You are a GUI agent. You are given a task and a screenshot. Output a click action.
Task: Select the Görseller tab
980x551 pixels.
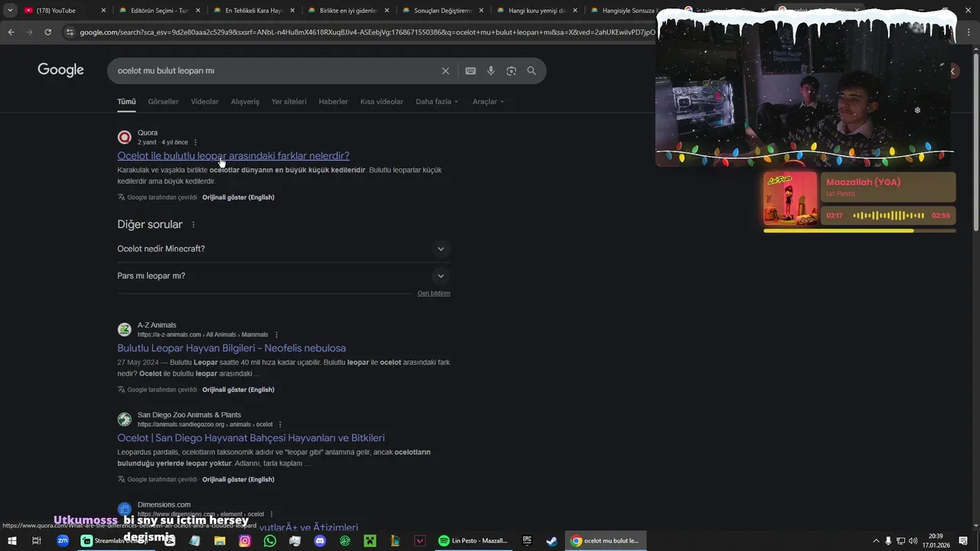[x=163, y=102]
